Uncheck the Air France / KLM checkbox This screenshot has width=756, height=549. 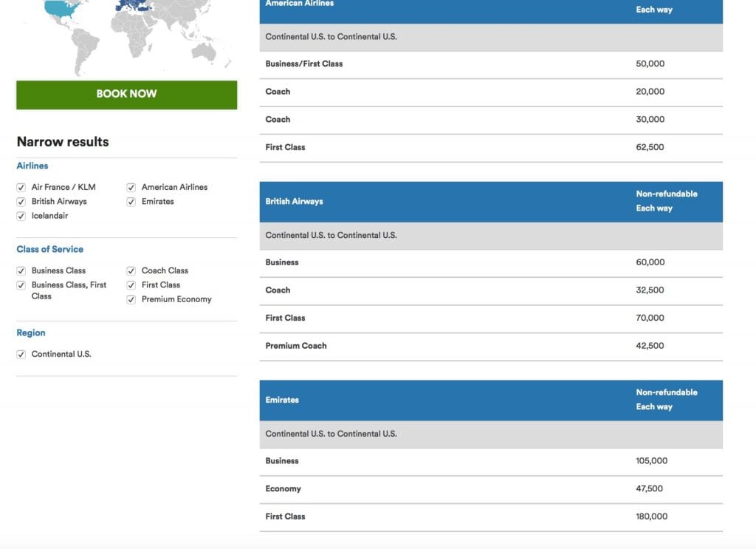pos(21,188)
